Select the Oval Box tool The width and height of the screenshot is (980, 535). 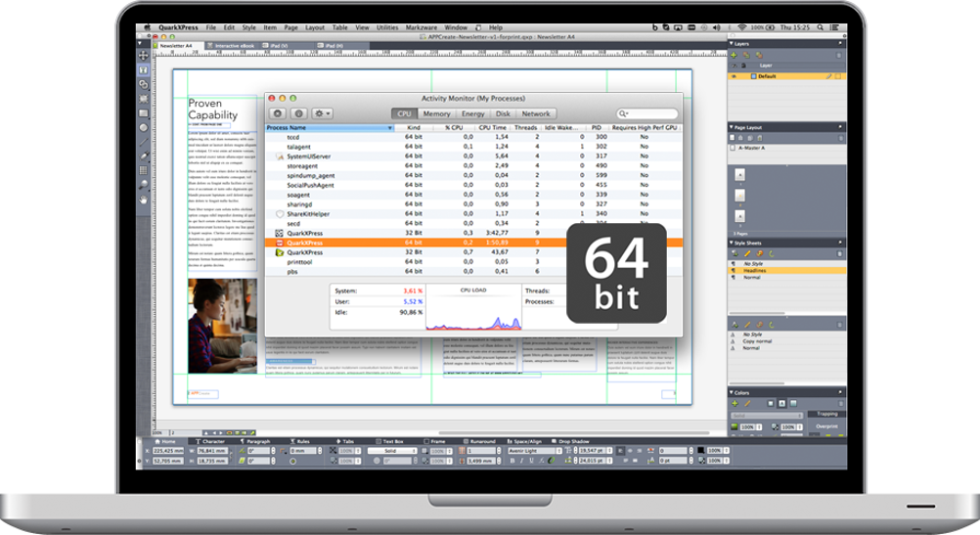coord(143,127)
